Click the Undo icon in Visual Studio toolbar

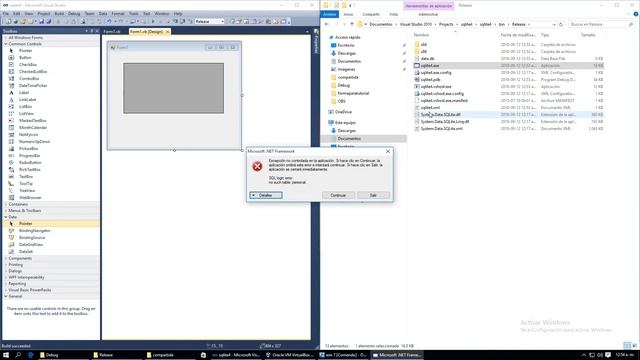[109, 21]
